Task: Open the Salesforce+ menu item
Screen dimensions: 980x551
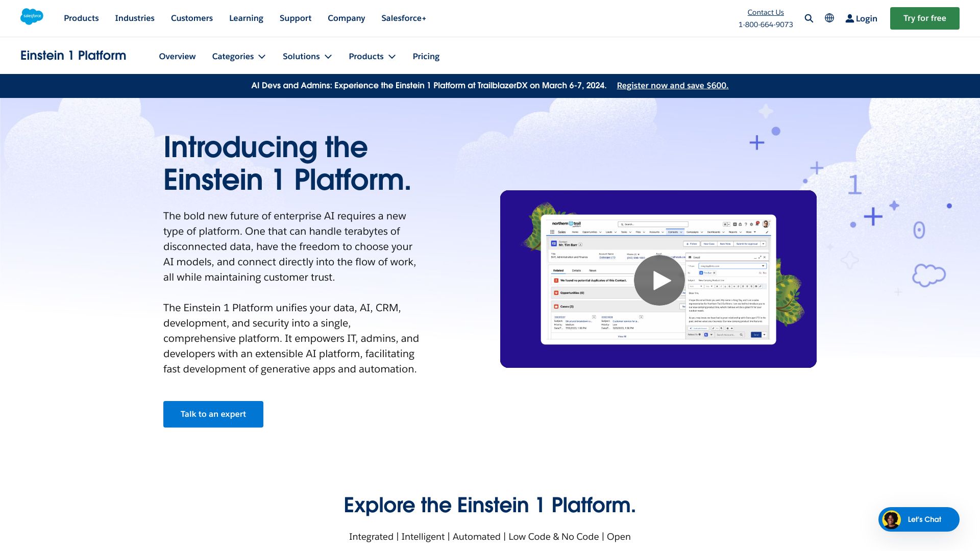Action: [x=404, y=18]
